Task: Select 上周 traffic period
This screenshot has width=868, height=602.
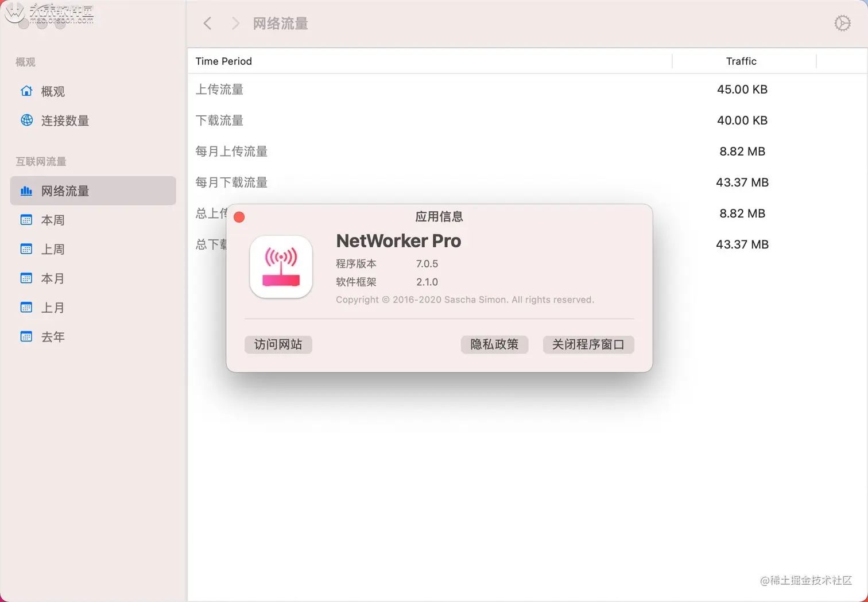Action: tap(93, 249)
